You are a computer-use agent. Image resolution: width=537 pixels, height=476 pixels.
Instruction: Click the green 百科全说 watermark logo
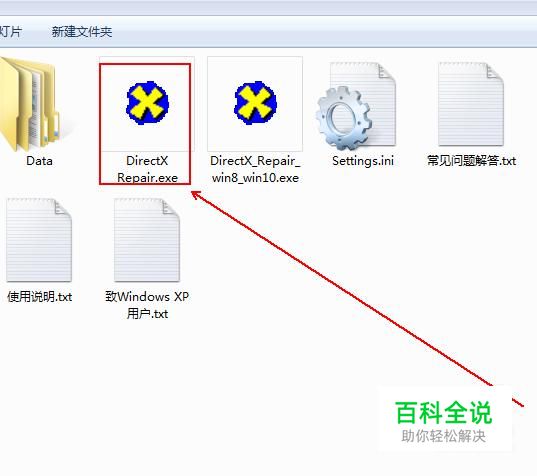click(444, 413)
